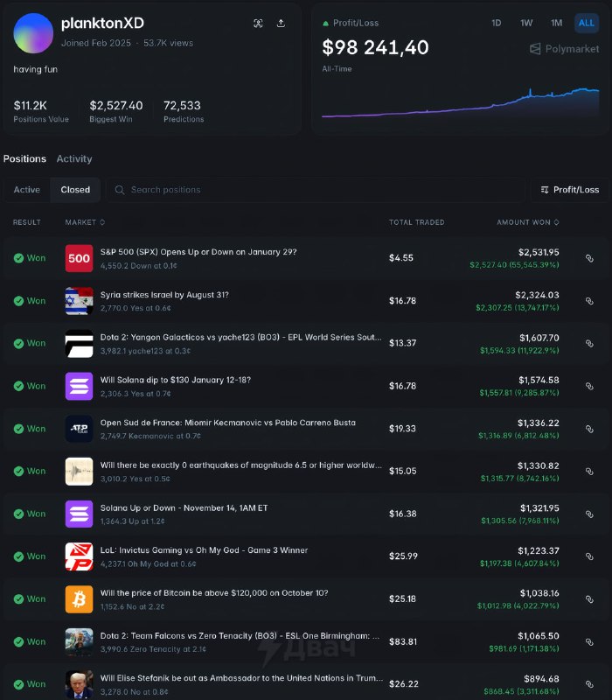Click link icon for Invictus Gaming row

pyautogui.click(x=589, y=556)
